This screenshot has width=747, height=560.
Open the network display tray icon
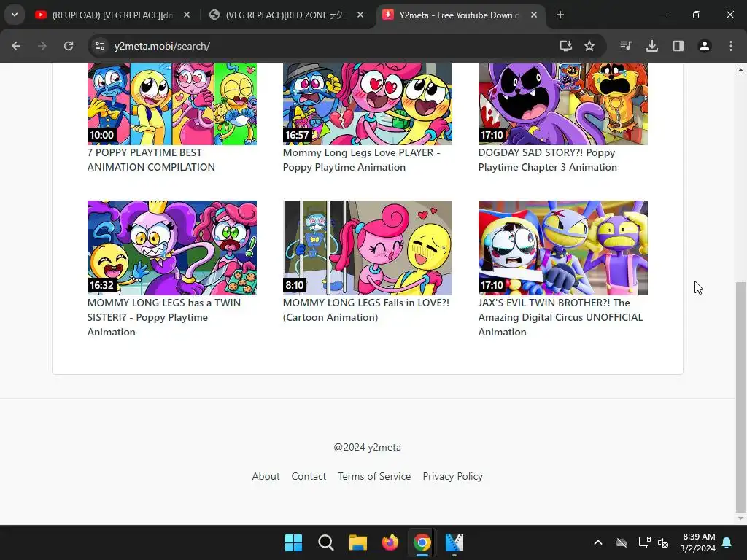[x=644, y=542]
